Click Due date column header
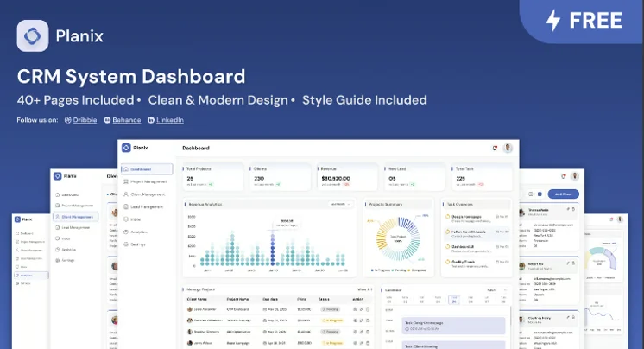The width and height of the screenshot is (644, 349). [270, 299]
